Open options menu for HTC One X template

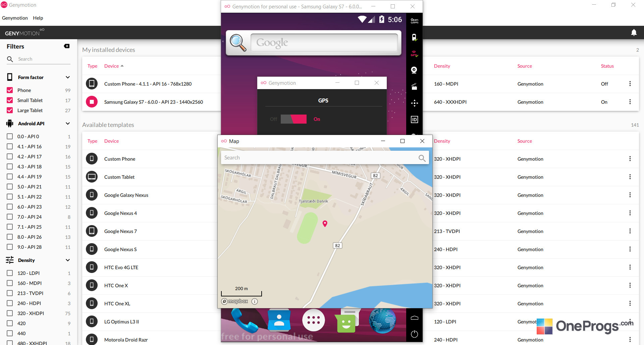pos(630,285)
